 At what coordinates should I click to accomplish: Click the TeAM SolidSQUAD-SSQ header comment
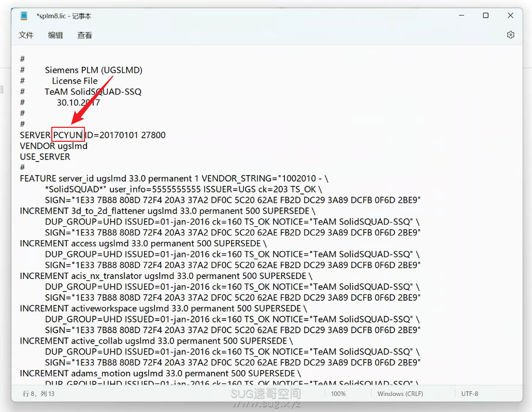click(x=93, y=92)
